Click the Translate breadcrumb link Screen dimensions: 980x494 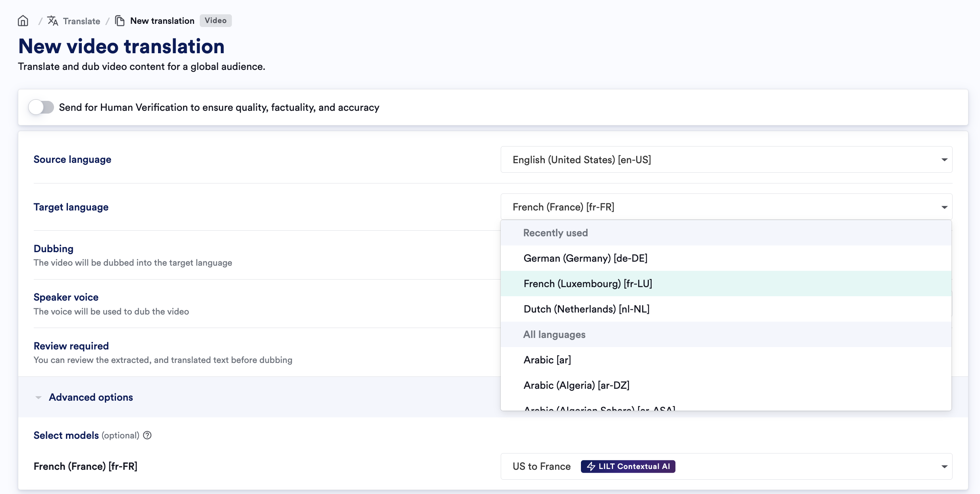[81, 21]
